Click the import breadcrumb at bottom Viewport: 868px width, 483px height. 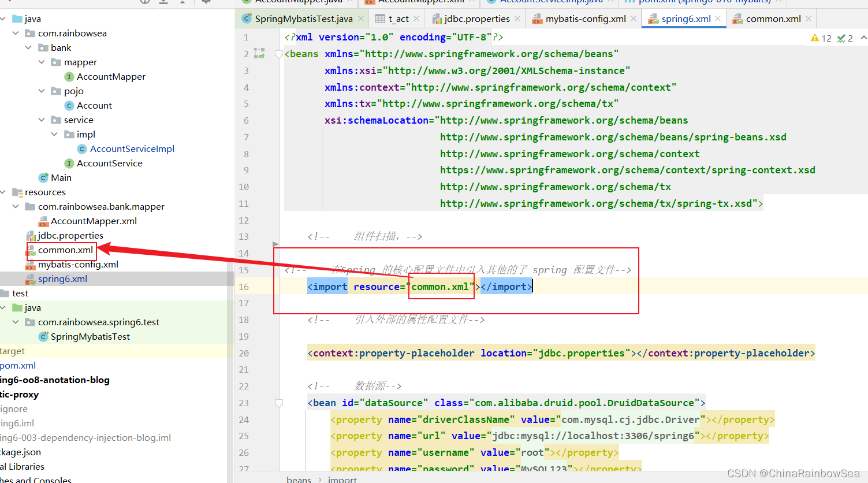342,479
